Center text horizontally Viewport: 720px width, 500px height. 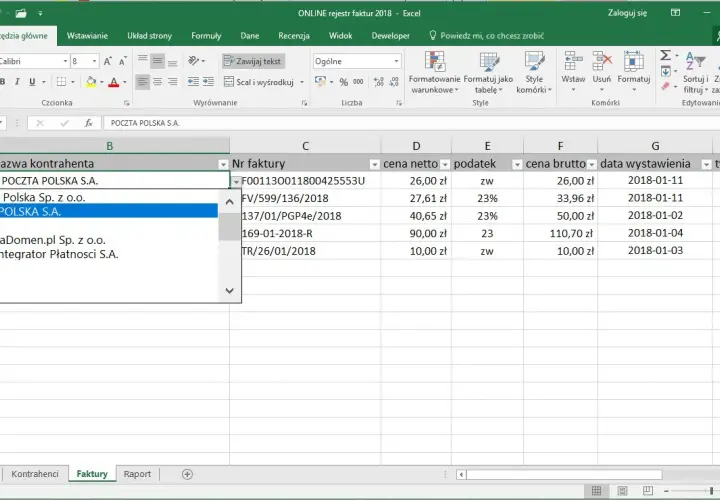pos(158,82)
